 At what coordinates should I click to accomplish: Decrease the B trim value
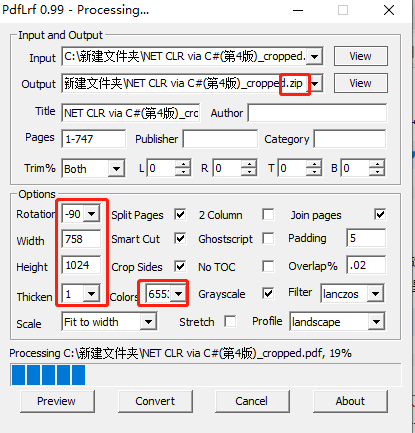pyautogui.click(x=377, y=172)
